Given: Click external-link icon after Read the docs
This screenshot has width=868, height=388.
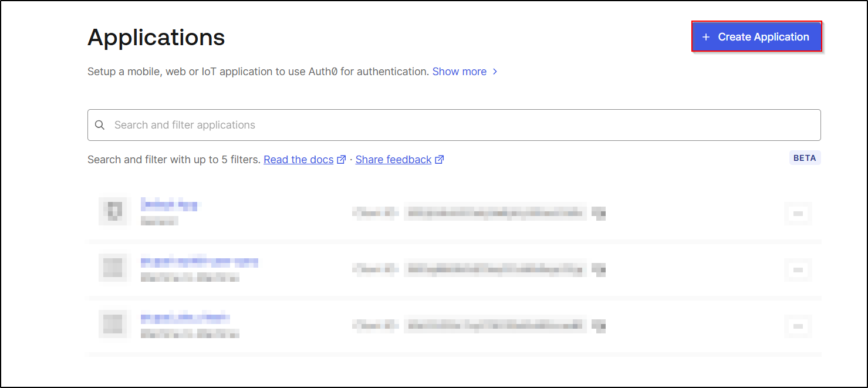Looking at the screenshot, I should click(341, 160).
